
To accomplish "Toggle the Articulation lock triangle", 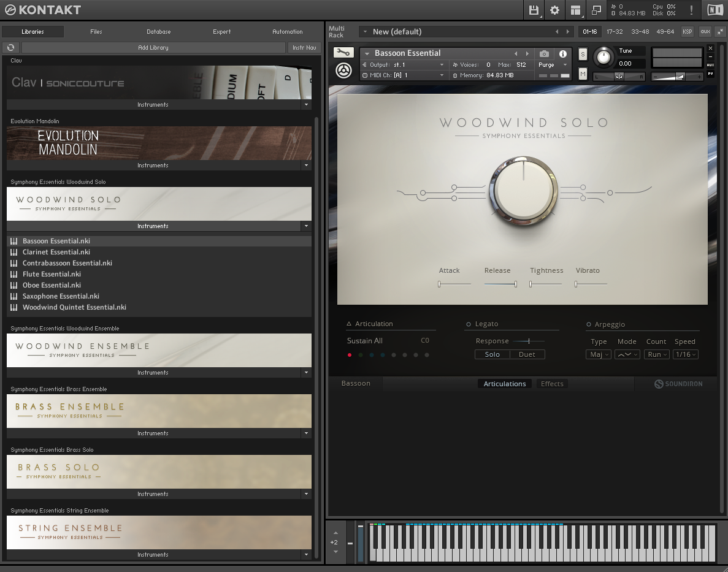I will pos(349,324).
